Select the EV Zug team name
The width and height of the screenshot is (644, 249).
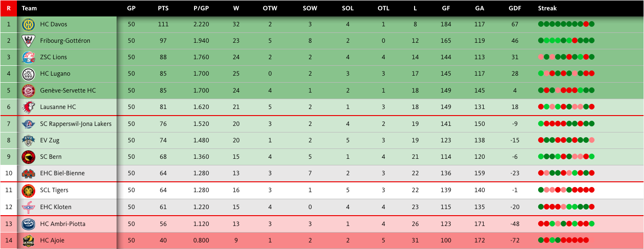[x=50, y=140]
